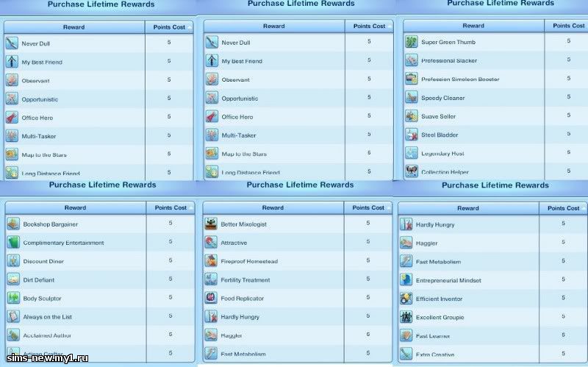This screenshot has width=588, height=367.
Task: Click the Bookshop Bargainer icon
Action: pos(13,224)
